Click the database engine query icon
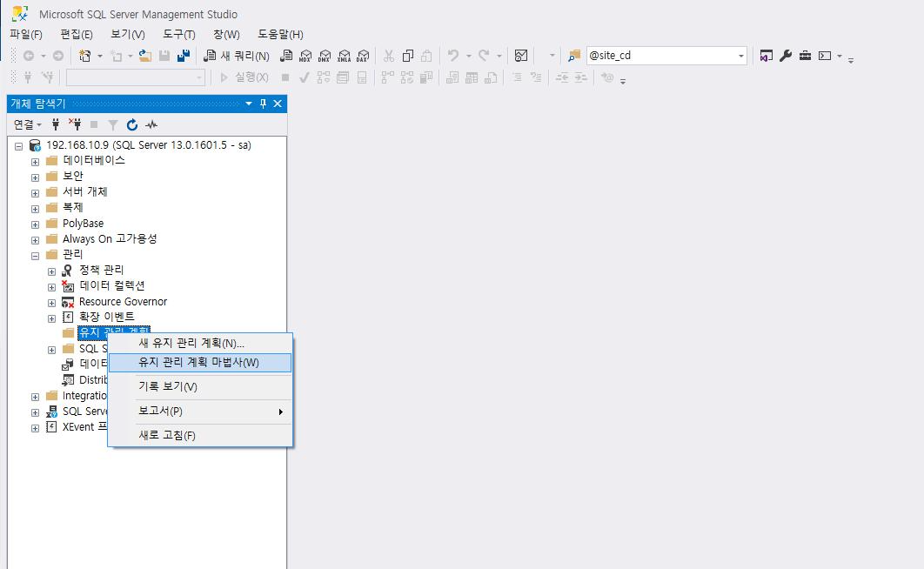The height and width of the screenshot is (569, 924). click(286, 56)
